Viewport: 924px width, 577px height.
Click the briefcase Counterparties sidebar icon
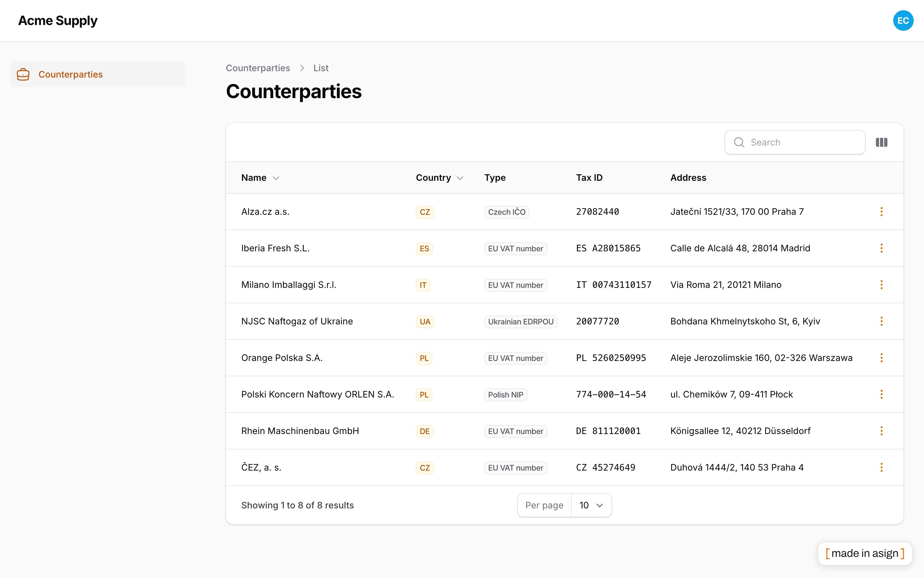(x=23, y=74)
